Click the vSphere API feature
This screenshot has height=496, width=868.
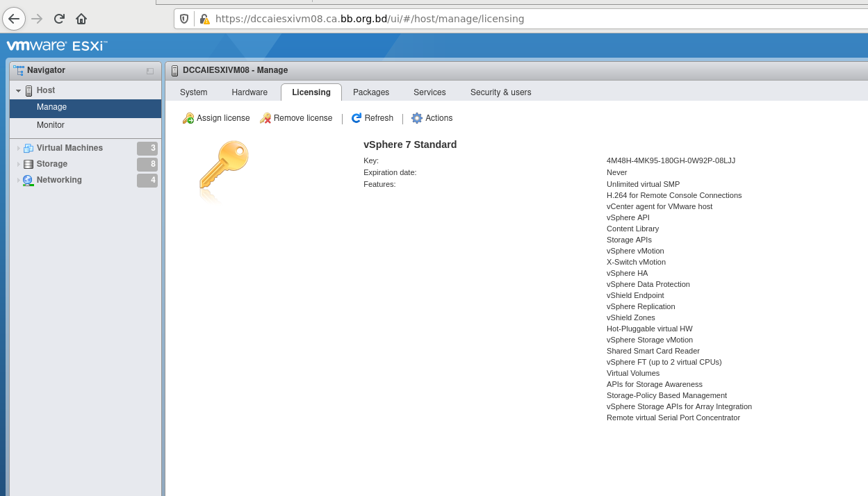pyautogui.click(x=628, y=217)
